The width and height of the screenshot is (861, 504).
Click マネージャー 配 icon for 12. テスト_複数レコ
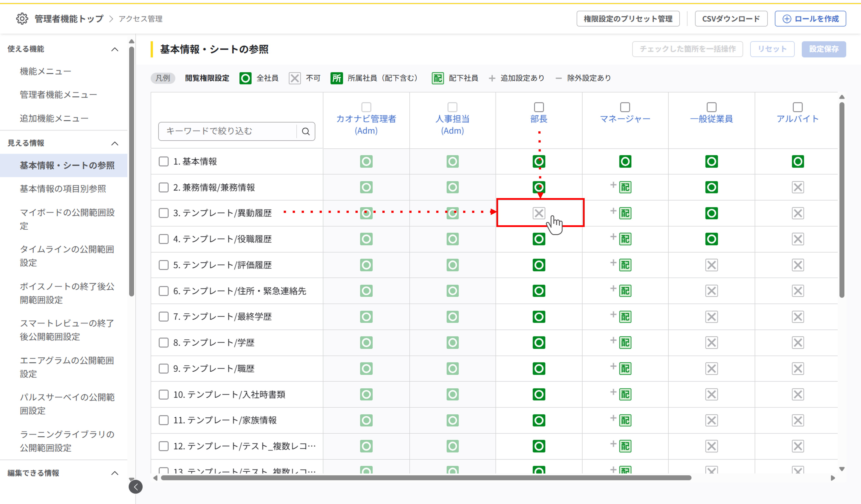(x=625, y=446)
